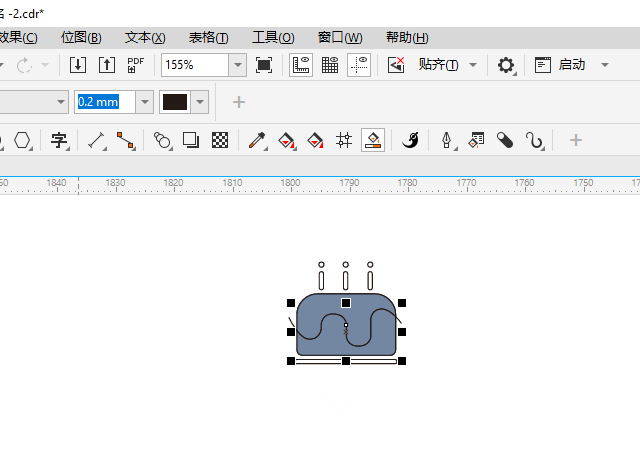The height and width of the screenshot is (467, 640).
Task: Click the black outline color swatch
Action: click(x=175, y=102)
